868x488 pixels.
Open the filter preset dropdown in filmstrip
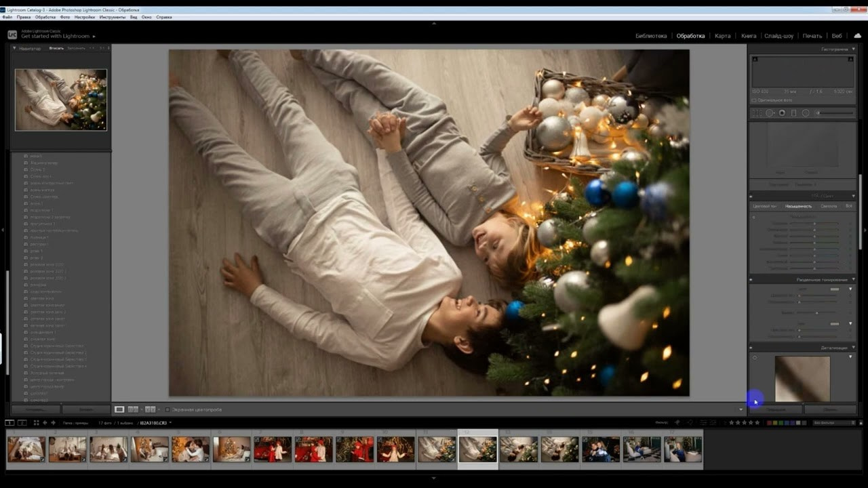coord(834,423)
